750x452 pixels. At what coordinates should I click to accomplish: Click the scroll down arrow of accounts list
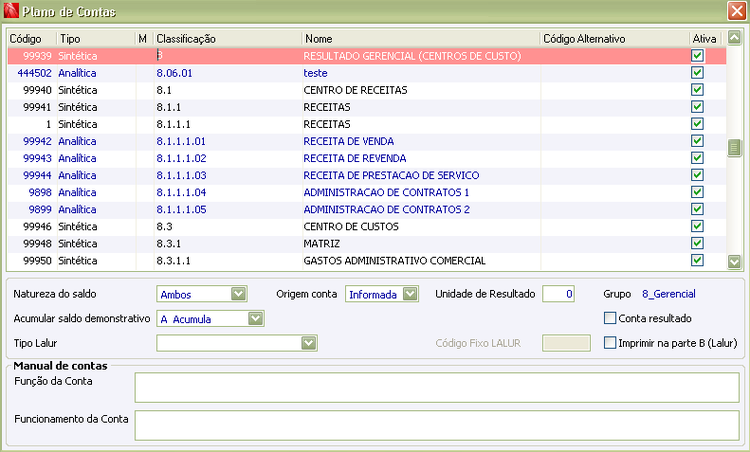[x=734, y=262]
